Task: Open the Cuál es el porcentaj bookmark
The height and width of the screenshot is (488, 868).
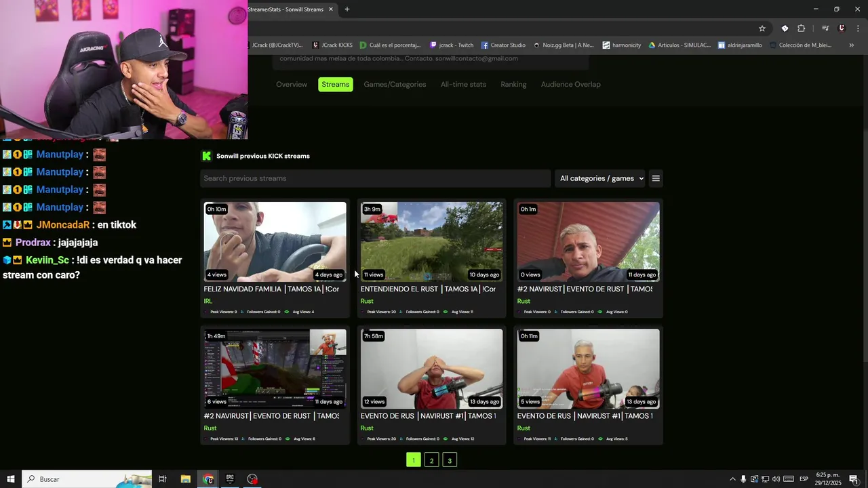Action: 390,45
